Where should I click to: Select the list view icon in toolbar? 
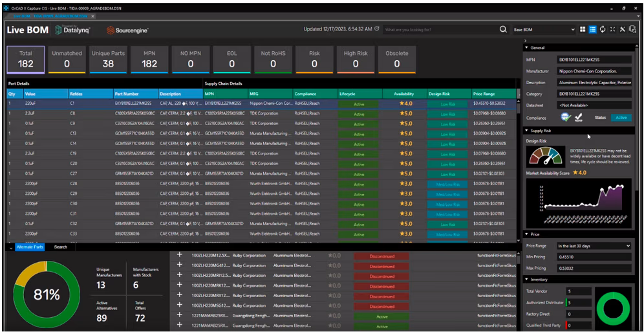click(593, 30)
